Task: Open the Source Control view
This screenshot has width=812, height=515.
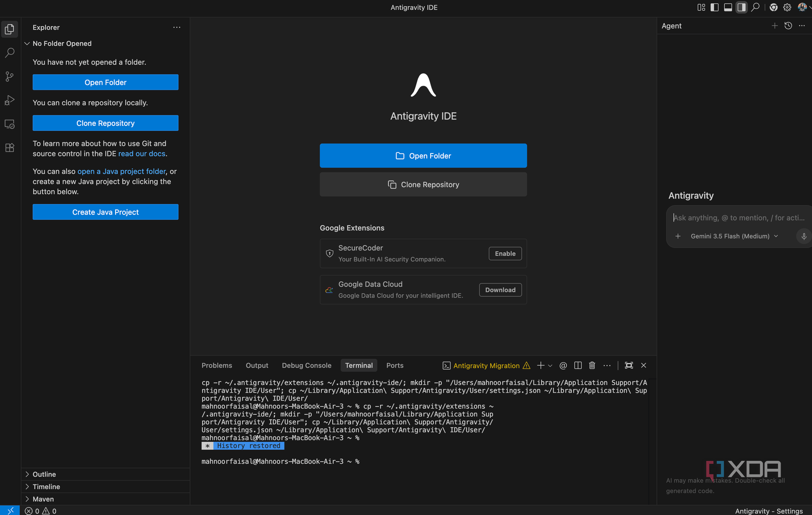Action: pos(10,76)
